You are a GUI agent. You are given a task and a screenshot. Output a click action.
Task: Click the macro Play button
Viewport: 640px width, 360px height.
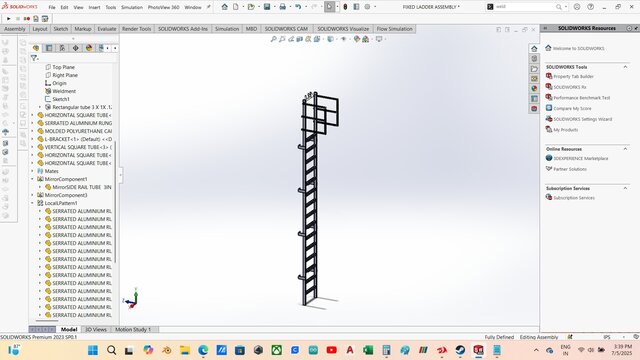9,19
